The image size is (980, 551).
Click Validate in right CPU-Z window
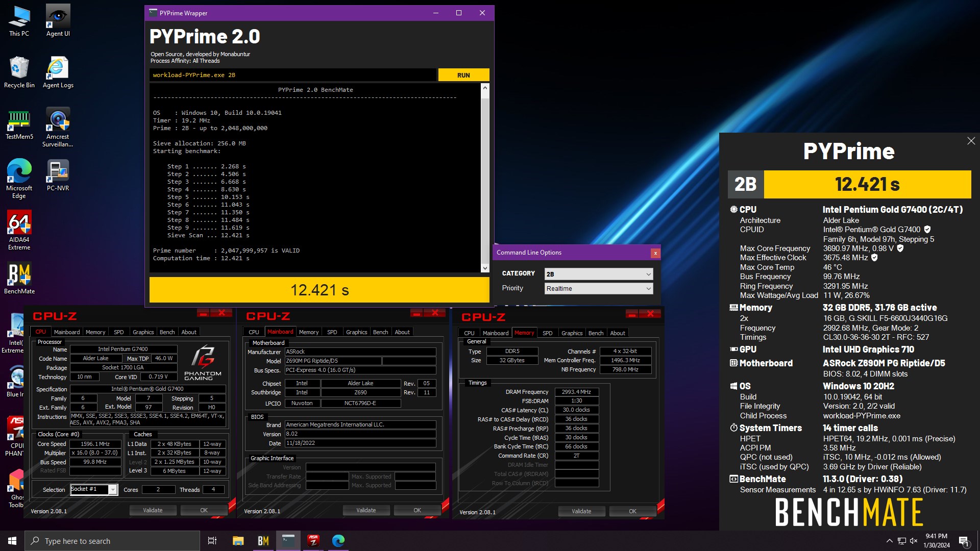pos(581,511)
